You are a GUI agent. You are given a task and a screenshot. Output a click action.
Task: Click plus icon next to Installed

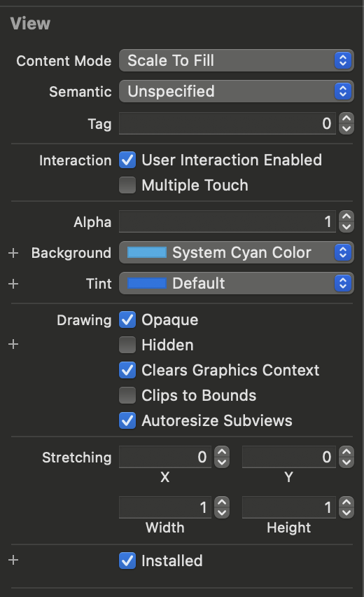click(13, 560)
